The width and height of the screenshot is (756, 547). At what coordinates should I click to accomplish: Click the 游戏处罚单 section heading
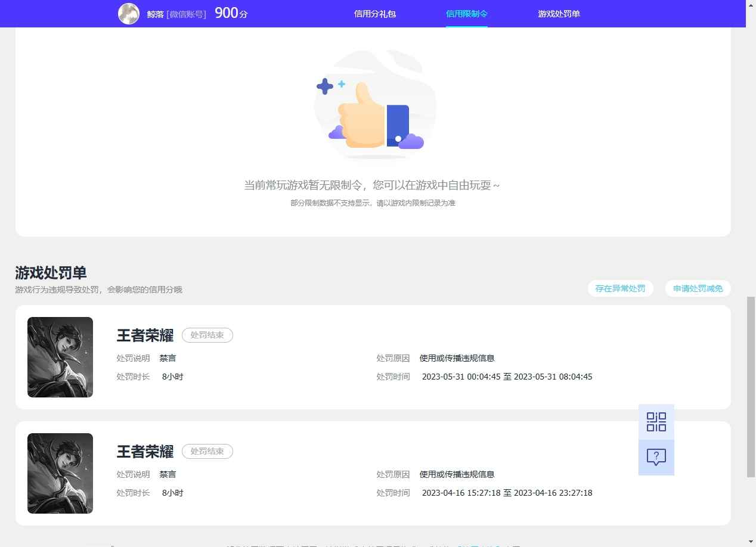(x=51, y=273)
